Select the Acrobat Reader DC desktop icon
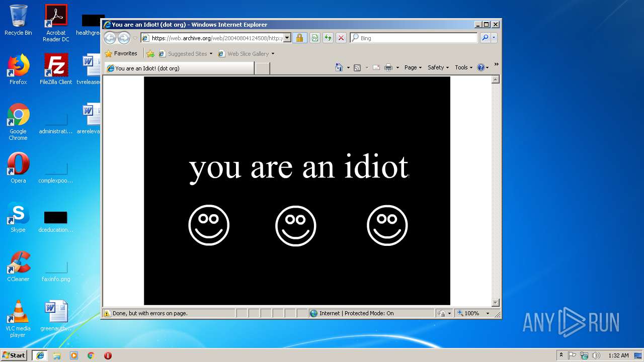 tap(56, 23)
